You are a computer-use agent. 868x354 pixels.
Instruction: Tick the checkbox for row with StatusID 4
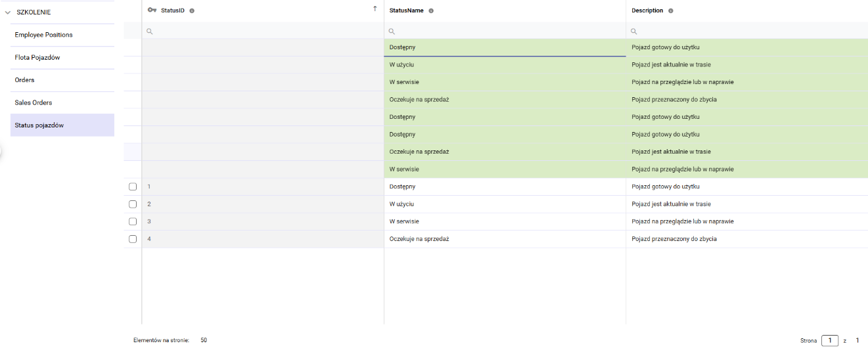[133, 239]
